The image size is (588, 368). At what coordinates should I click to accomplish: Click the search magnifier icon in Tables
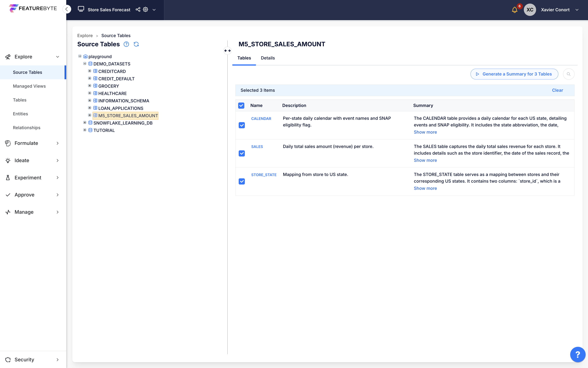(569, 74)
